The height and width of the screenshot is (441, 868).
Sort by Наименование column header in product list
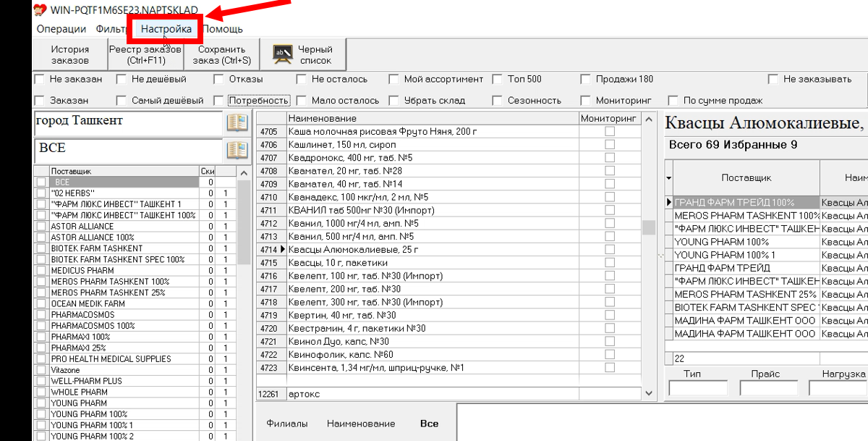(433, 118)
